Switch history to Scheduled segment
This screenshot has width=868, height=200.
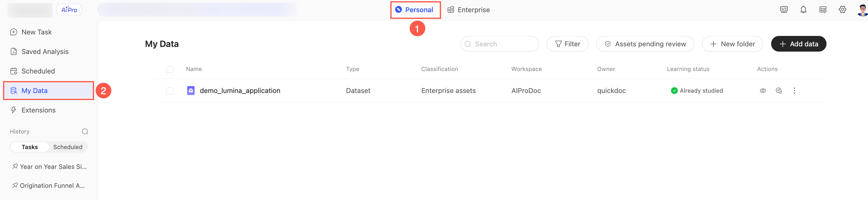click(x=68, y=147)
